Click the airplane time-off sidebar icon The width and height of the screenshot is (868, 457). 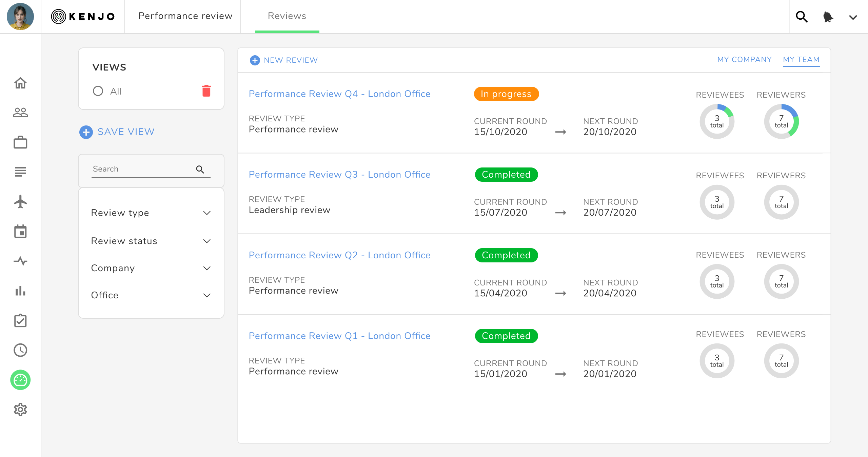20,202
